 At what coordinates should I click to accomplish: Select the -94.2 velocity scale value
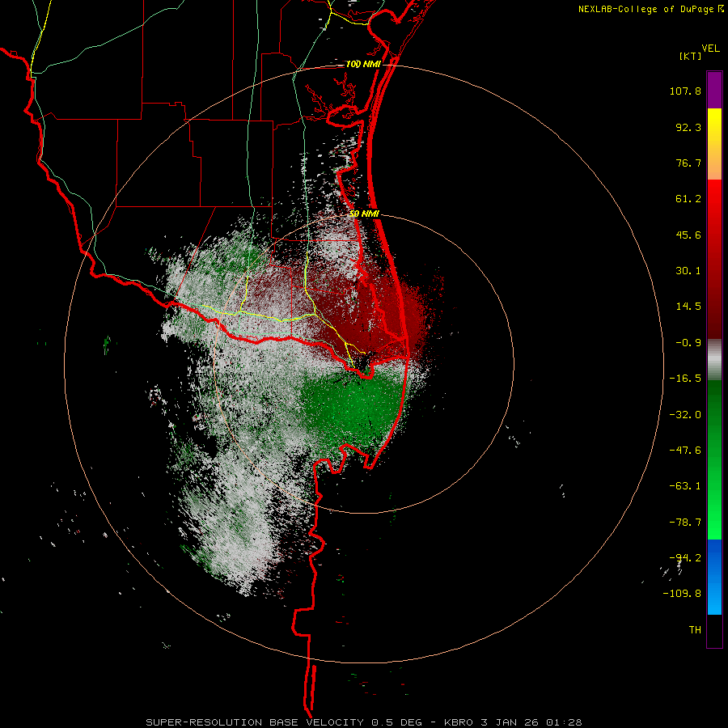click(x=685, y=558)
